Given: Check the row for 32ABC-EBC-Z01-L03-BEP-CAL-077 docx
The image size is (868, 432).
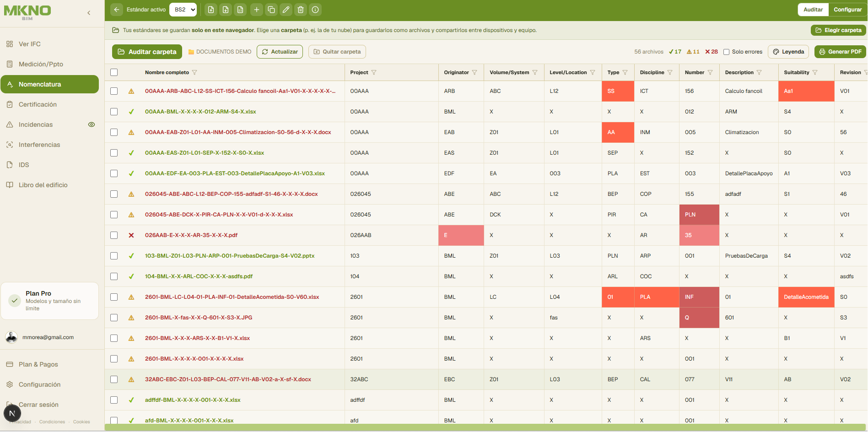Looking at the screenshot, I should (114, 379).
